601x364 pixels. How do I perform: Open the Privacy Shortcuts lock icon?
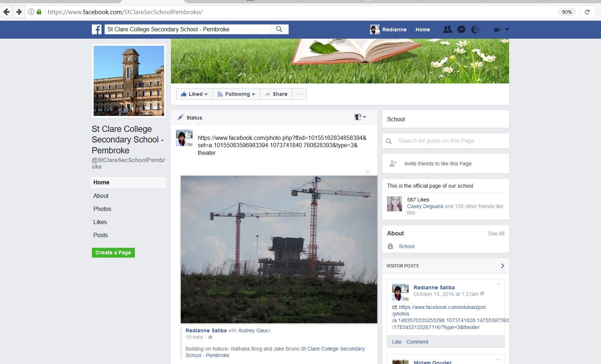click(x=497, y=30)
